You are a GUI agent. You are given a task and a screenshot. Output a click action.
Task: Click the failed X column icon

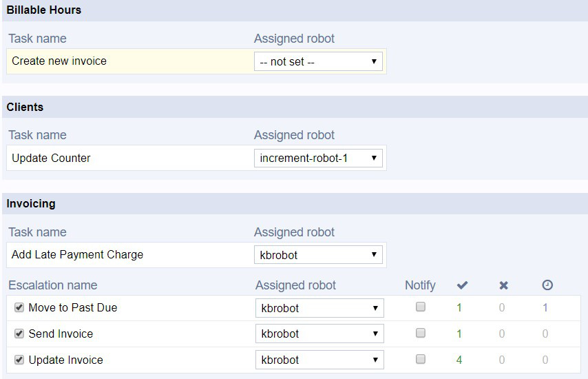click(x=503, y=285)
